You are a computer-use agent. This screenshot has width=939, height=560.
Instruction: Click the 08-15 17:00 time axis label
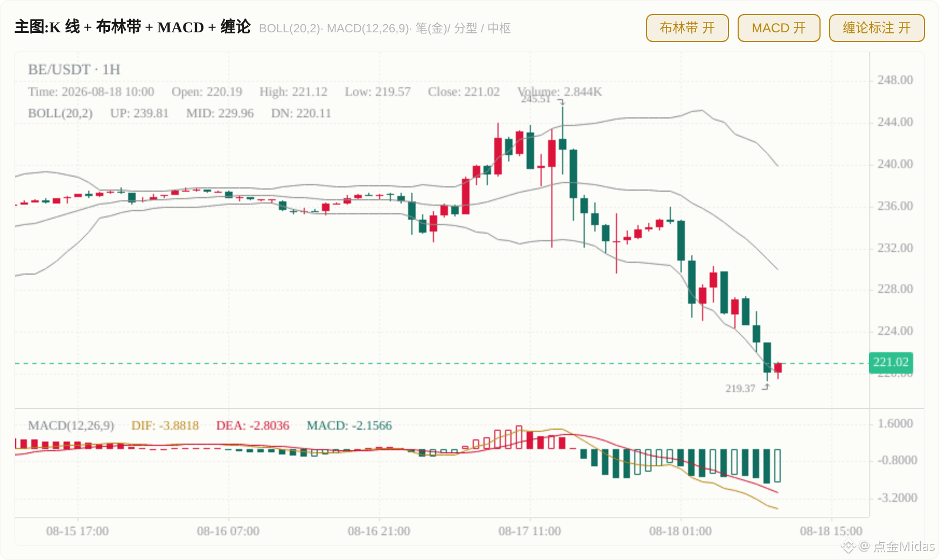(78, 531)
